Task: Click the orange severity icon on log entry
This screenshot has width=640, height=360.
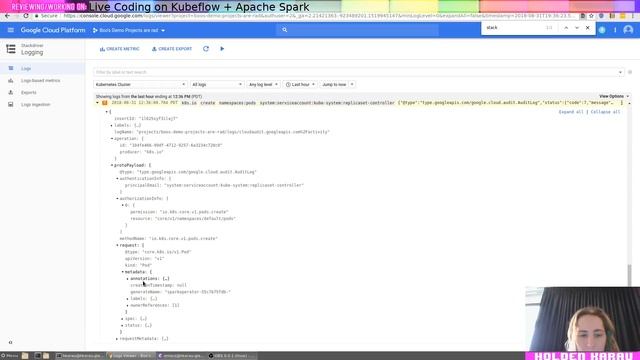Action: tap(105, 103)
